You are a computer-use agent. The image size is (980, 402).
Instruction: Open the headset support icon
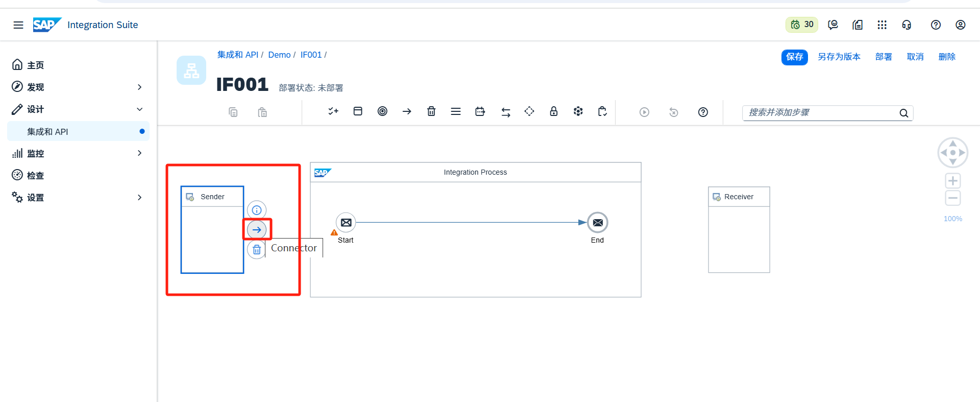[906, 25]
